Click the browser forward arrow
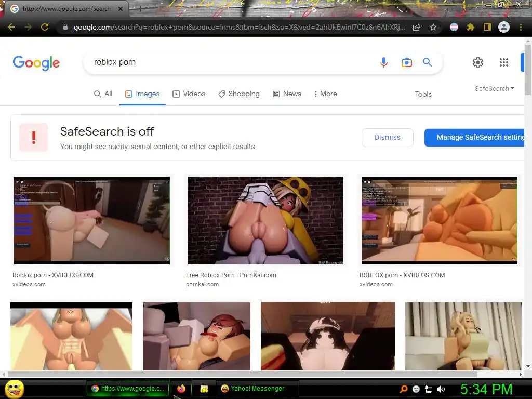 point(28,27)
